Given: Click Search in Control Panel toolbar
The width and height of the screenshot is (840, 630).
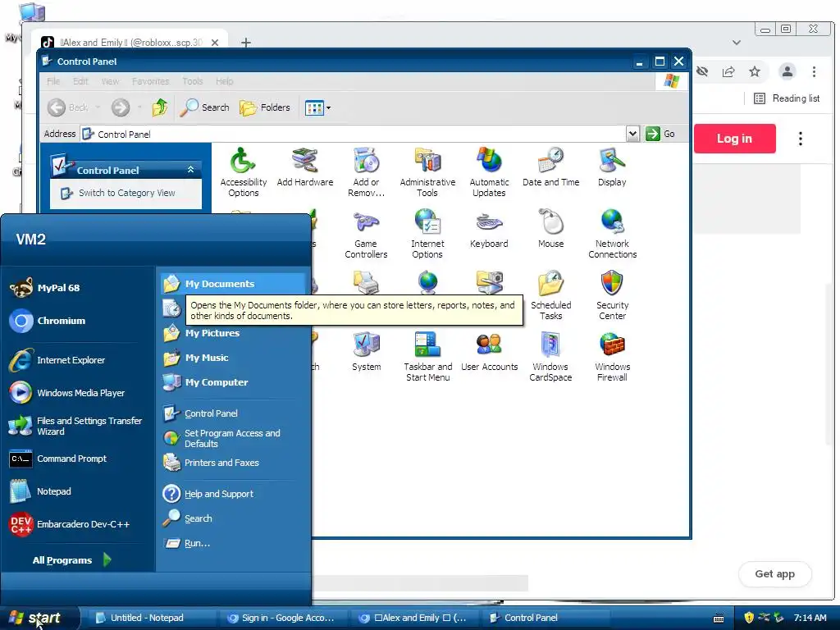Looking at the screenshot, I should pos(204,107).
